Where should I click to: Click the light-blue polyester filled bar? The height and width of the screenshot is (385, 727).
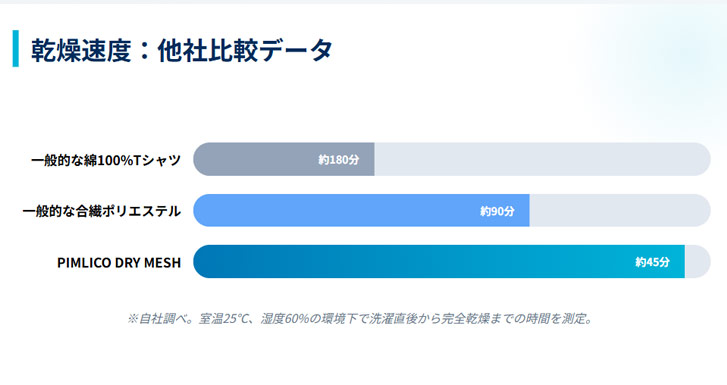click(361, 211)
